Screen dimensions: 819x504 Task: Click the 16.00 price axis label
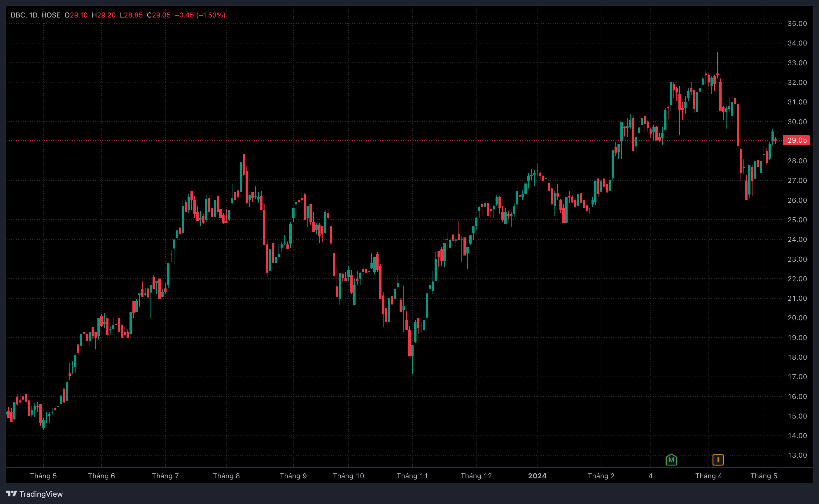tap(797, 396)
